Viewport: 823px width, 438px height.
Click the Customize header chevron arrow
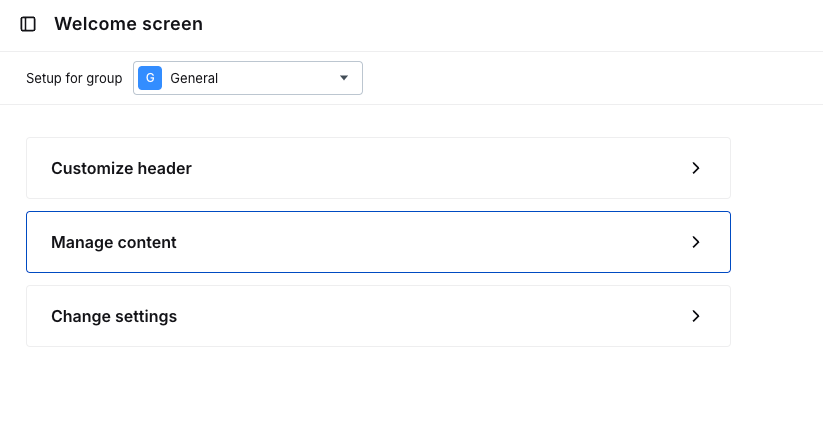pos(696,168)
